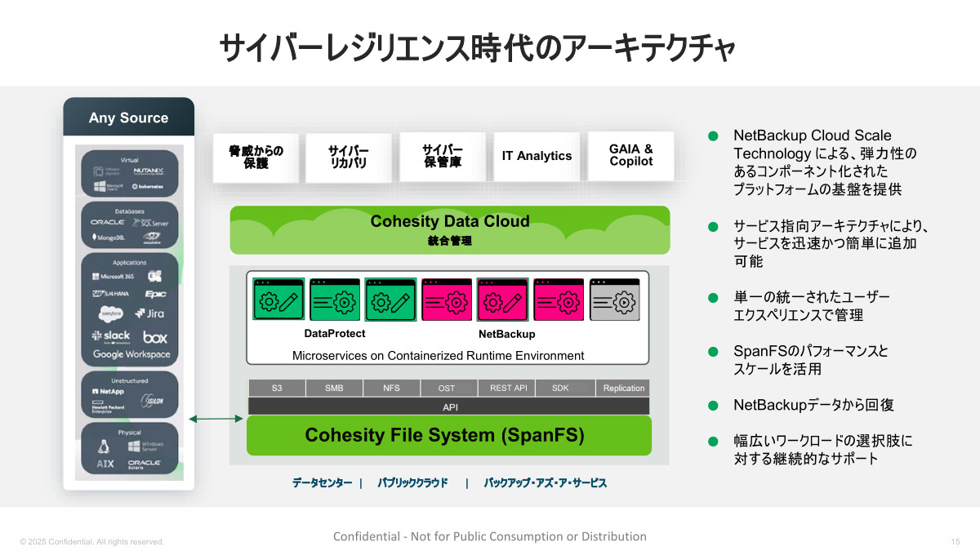Click the IT Analytics box
Image resolution: width=980 pixels, height=551 pixels.
[537, 156]
